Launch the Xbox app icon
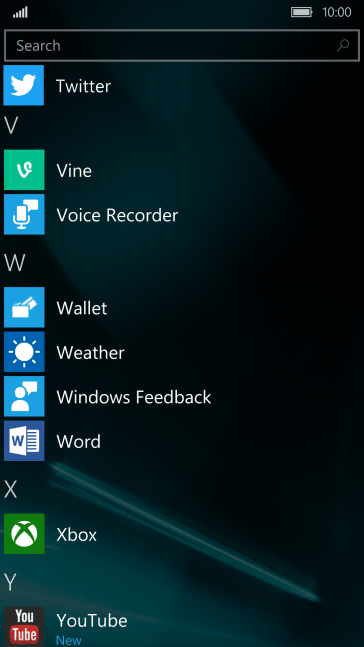This screenshot has width=364, height=647. (24, 534)
